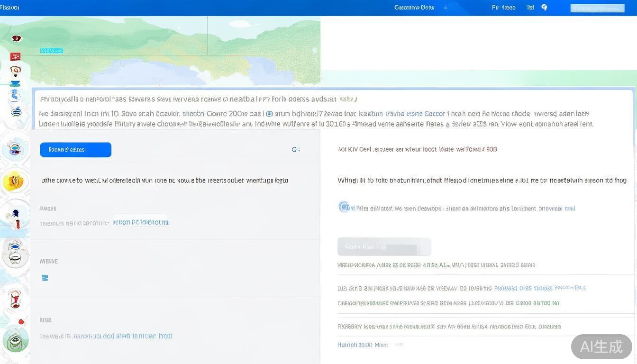Click the white pin icon in top bar
The width and height of the screenshot is (637, 364).
point(544,8)
